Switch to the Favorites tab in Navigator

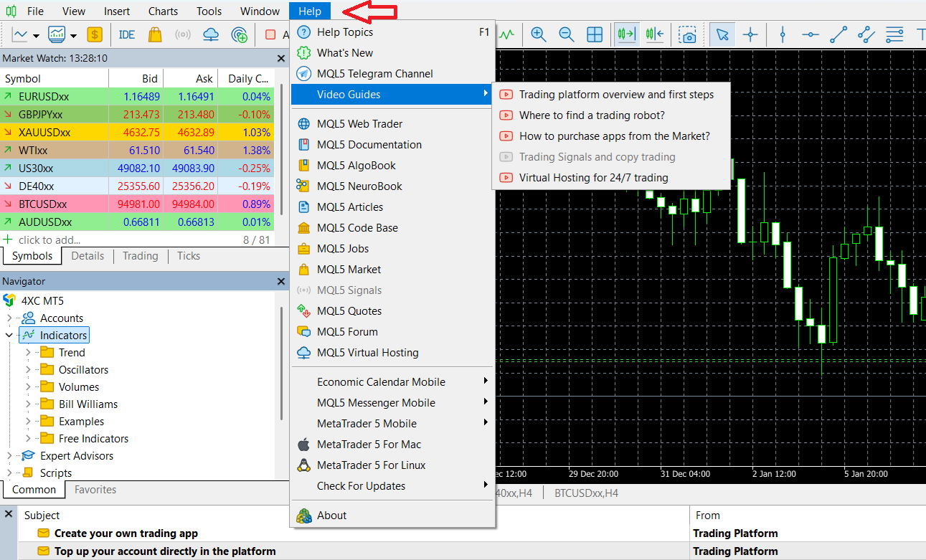click(x=95, y=490)
